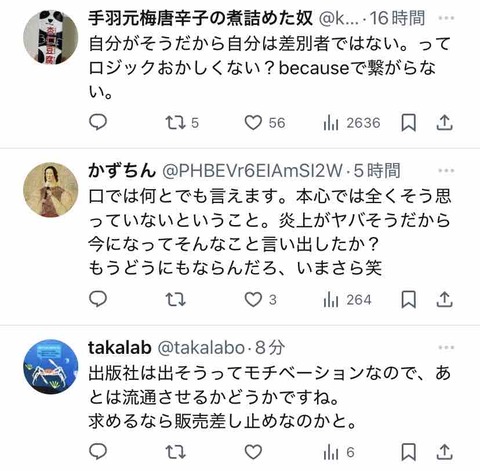
Task: Reply to the tweet about 'because' logic
Action: (x=98, y=122)
